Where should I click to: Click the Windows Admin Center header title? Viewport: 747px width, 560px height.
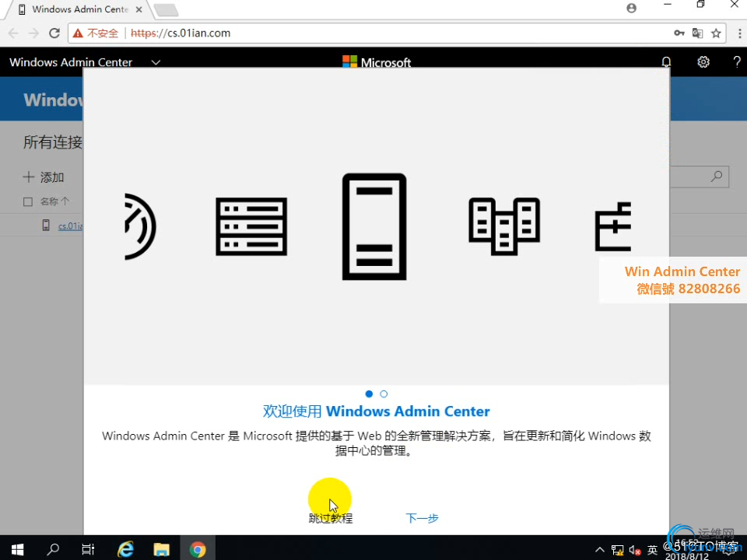(x=71, y=62)
